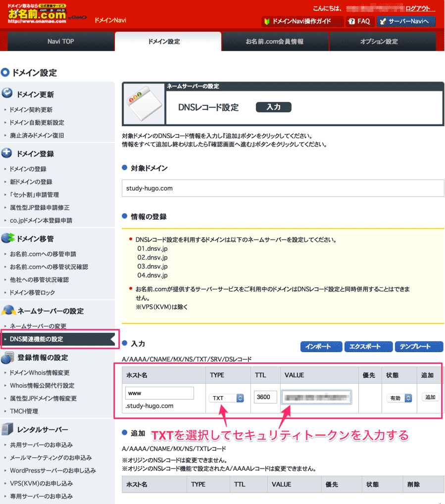Open co.jpドメイン本登録申請 in the sidebar
This screenshot has height=504, width=445.
pos(41,220)
